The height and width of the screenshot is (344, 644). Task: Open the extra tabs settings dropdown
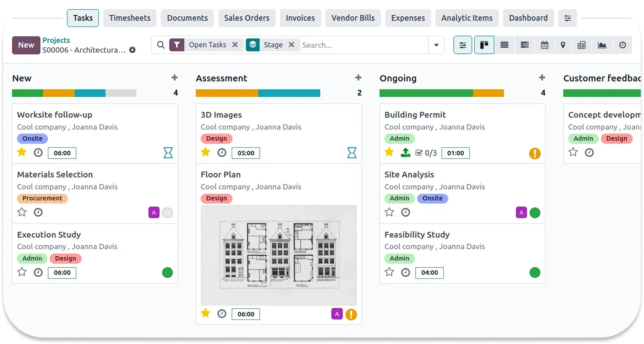pos(567,18)
